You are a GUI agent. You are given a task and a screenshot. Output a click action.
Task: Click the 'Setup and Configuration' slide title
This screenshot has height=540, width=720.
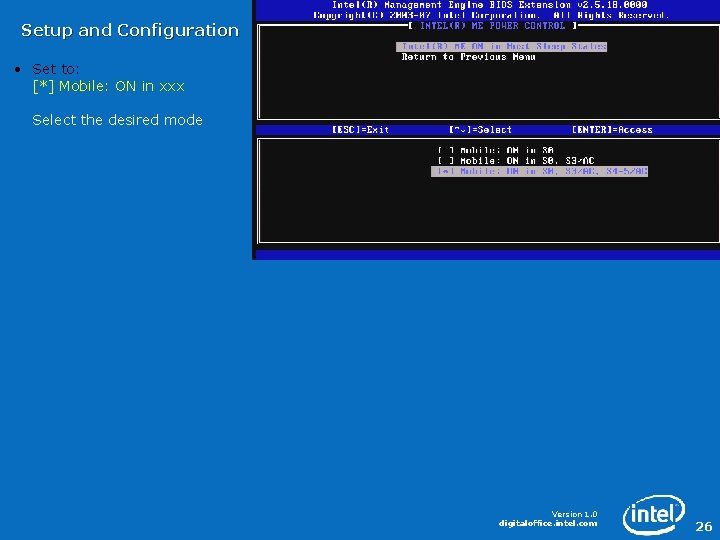[x=130, y=31]
